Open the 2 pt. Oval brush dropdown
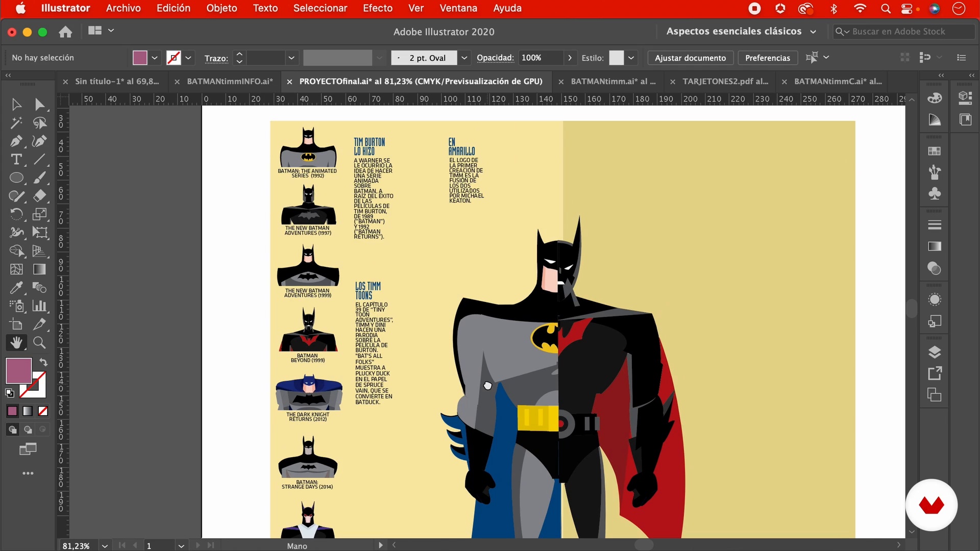This screenshot has width=980, height=551. [464, 58]
